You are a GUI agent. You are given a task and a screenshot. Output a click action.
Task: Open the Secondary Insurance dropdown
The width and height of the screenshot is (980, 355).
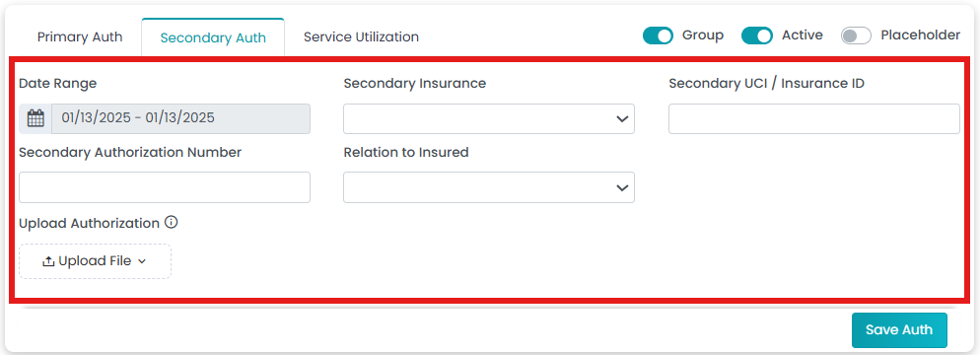click(x=489, y=118)
